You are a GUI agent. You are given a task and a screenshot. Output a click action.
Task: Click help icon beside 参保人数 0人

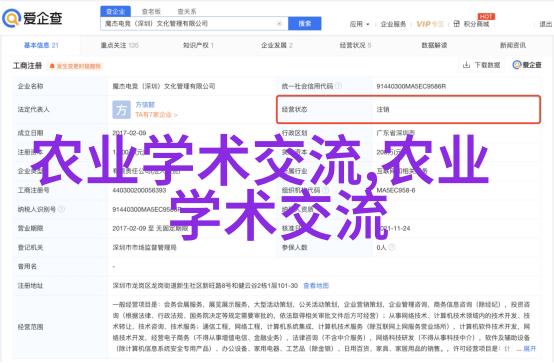(x=391, y=247)
